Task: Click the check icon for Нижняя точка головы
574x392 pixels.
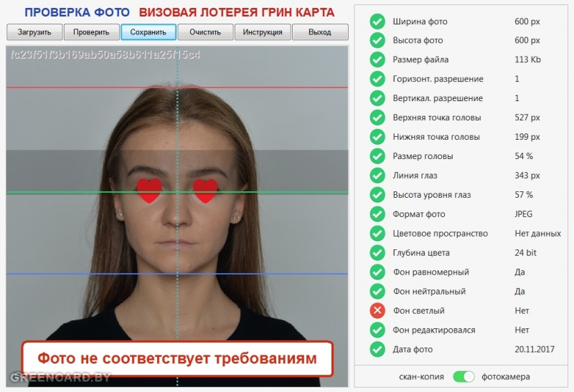Action: click(x=377, y=137)
